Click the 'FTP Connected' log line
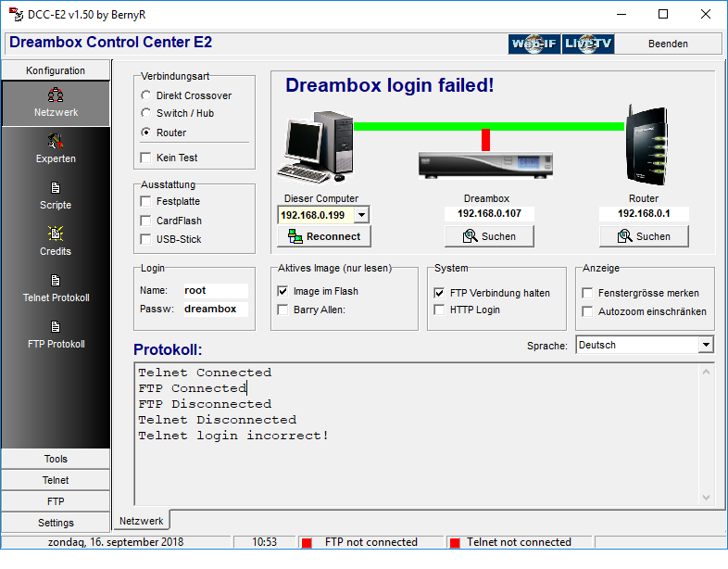The width and height of the screenshot is (728, 569). (x=193, y=388)
